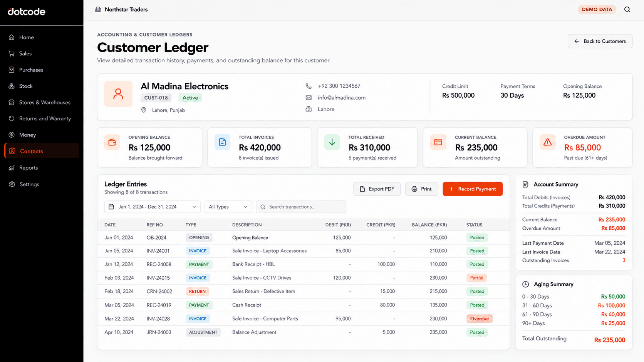Screen dimensions: 644x362
Task: Open the Jan 1, 2024 - Dec 31, 2024 date range dropdown
Action: coord(152,207)
